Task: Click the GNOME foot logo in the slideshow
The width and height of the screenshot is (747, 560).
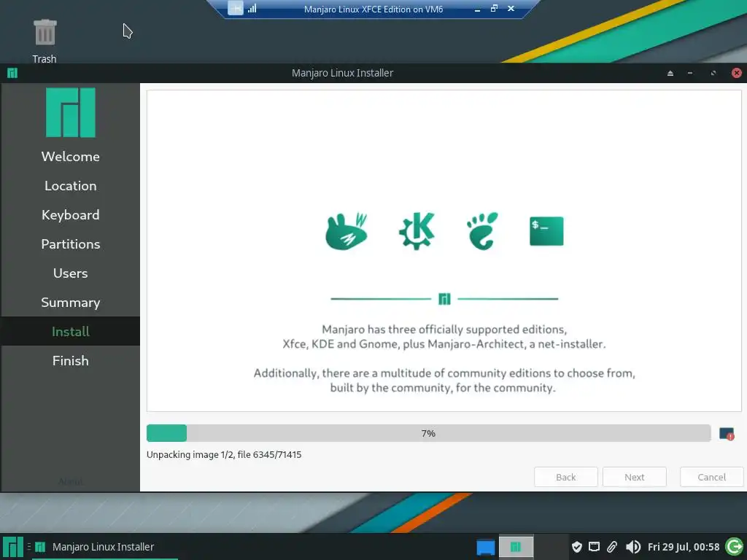Action: (x=483, y=231)
